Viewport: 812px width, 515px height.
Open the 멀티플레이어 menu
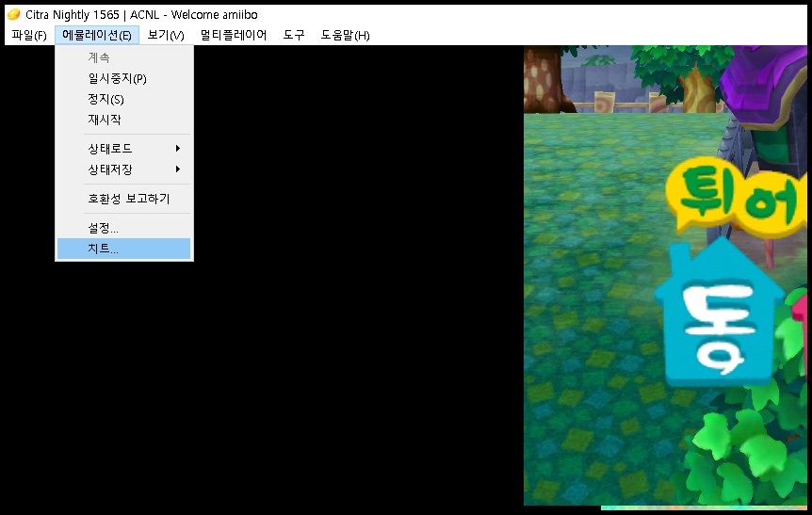pyautogui.click(x=234, y=35)
